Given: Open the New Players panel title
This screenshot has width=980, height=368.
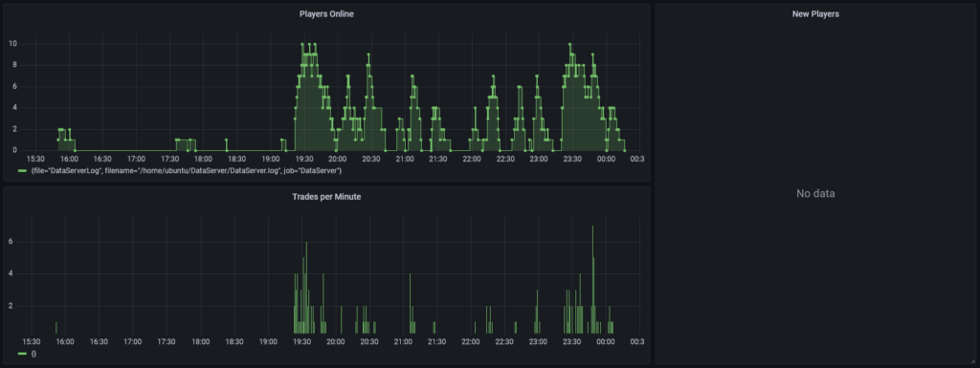Looking at the screenshot, I should tap(815, 14).
